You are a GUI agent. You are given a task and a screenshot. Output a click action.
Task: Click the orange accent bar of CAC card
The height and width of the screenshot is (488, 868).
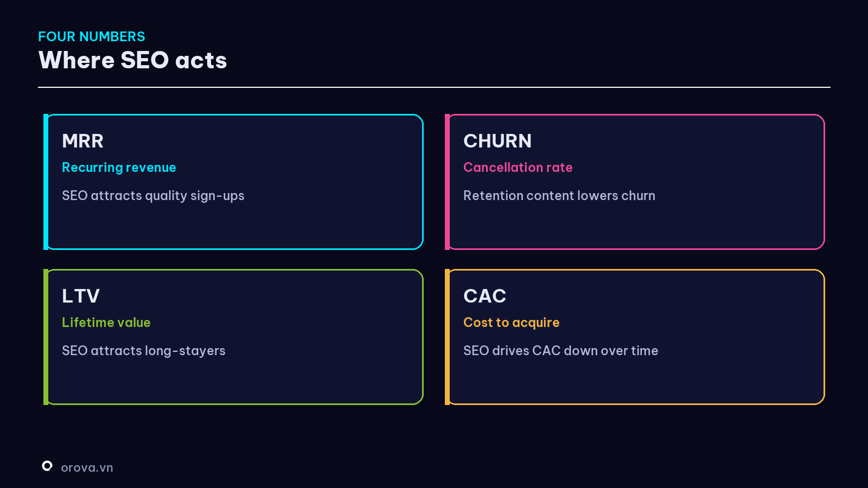pos(448,337)
